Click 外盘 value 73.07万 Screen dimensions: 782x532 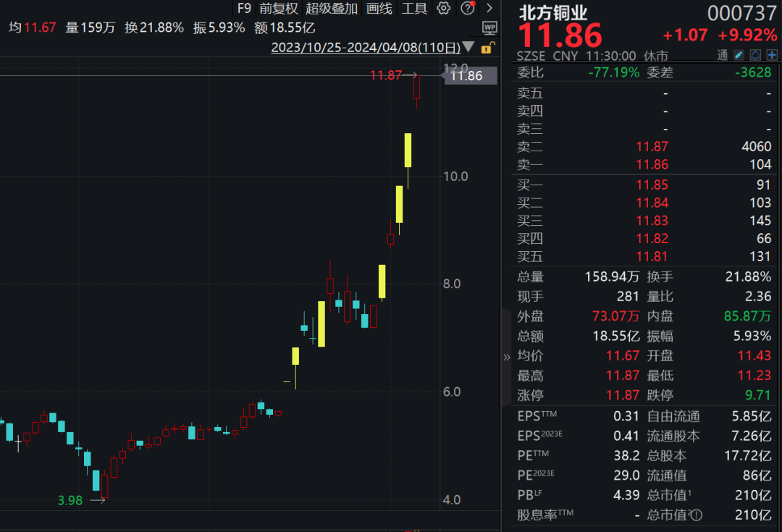coord(616,316)
